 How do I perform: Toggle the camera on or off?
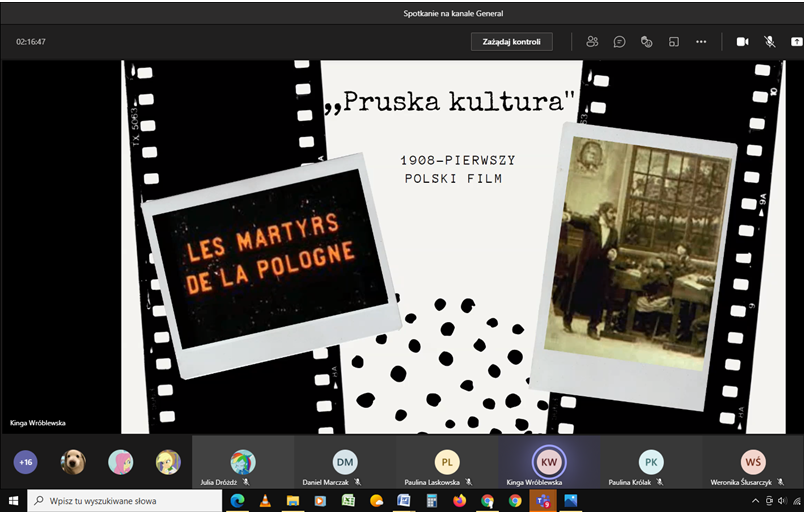pos(742,42)
